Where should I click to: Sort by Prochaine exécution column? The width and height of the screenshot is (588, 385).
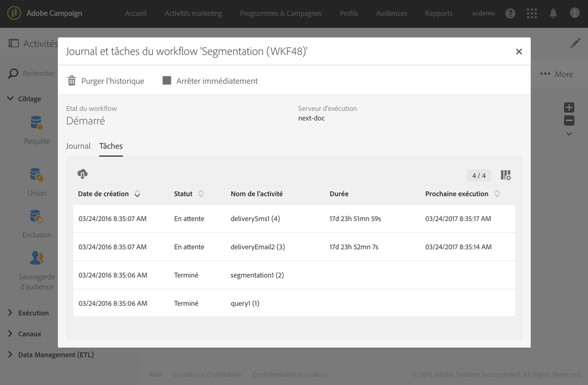[497, 194]
